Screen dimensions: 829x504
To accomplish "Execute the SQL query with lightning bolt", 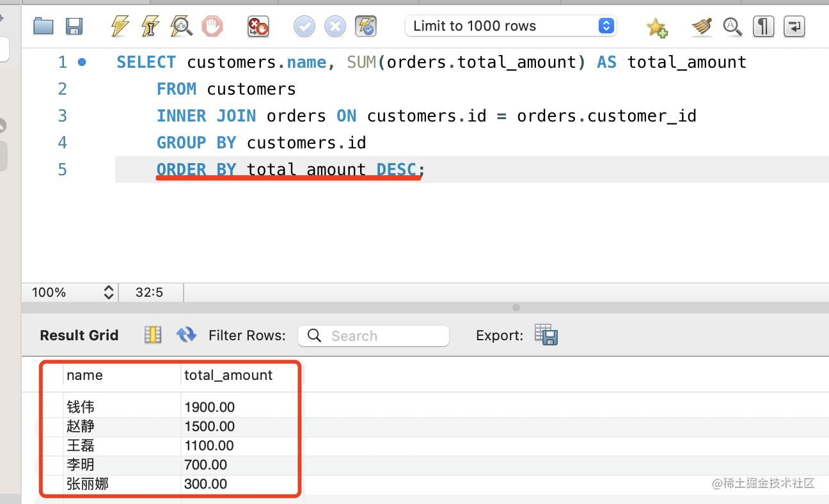I will pyautogui.click(x=120, y=26).
